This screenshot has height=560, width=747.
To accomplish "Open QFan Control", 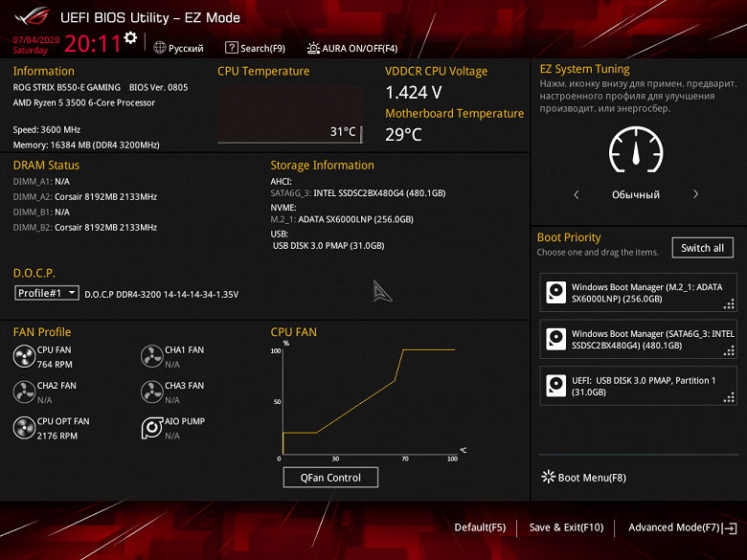I will [x=330, y=477].
